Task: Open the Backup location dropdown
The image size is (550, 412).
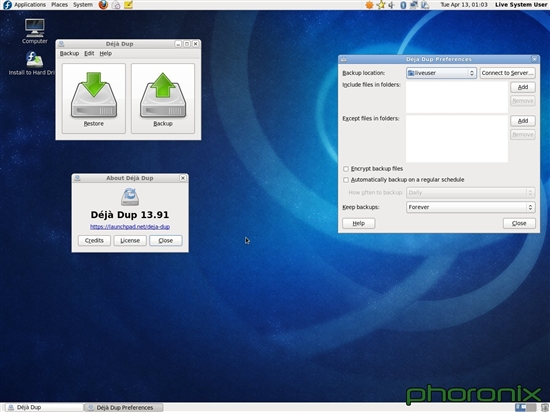Action: pyautogui.click(x=441, y=73)
